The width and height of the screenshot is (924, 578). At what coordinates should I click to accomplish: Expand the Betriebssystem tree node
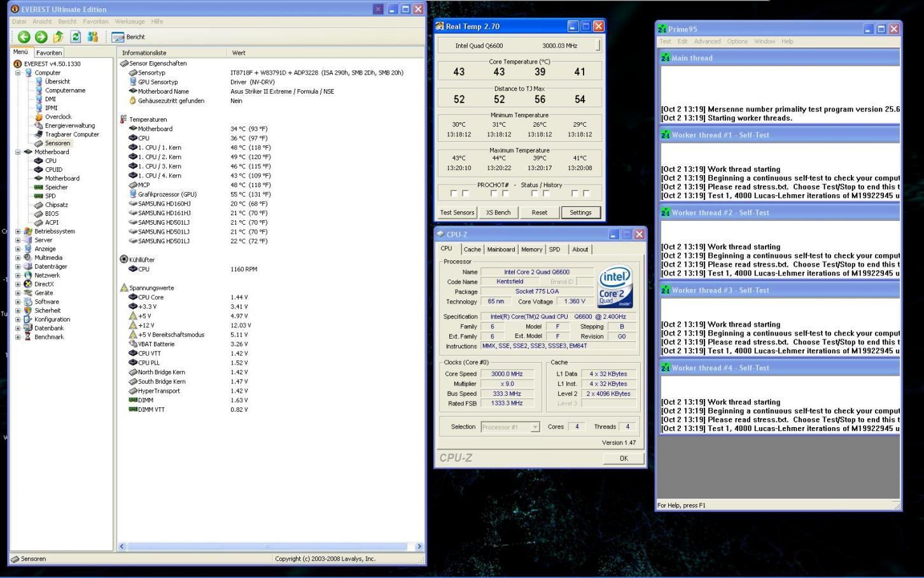tap(18, 232)
